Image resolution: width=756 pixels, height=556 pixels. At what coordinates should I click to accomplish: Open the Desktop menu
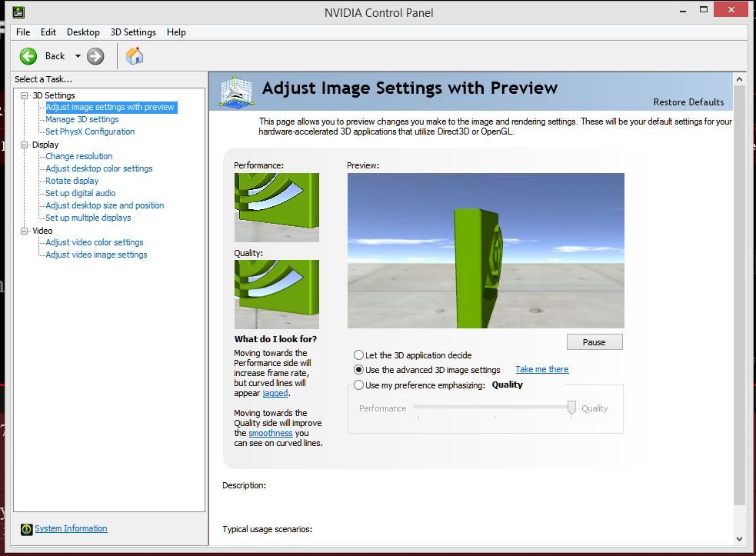[83, 32]
